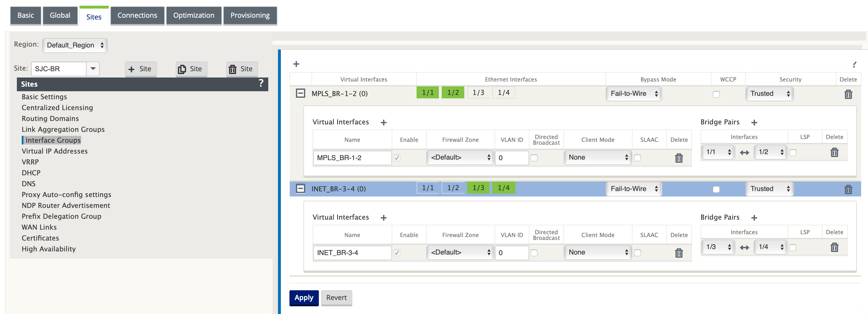Image resolution: width=868 pixels, height=314 pixels.
Task: Toggle Directed Broadcast for INET_BR-3-4
Action: click(x=534, y=253)
